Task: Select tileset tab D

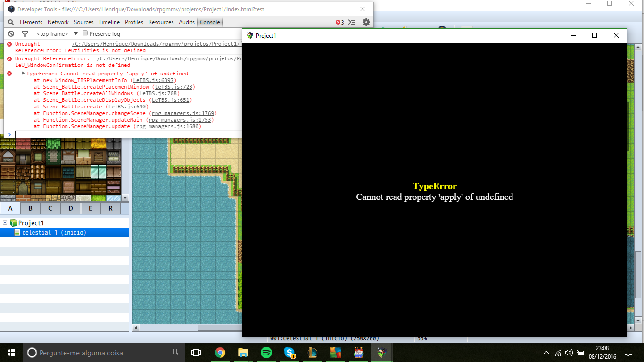Action: point(71,208)
